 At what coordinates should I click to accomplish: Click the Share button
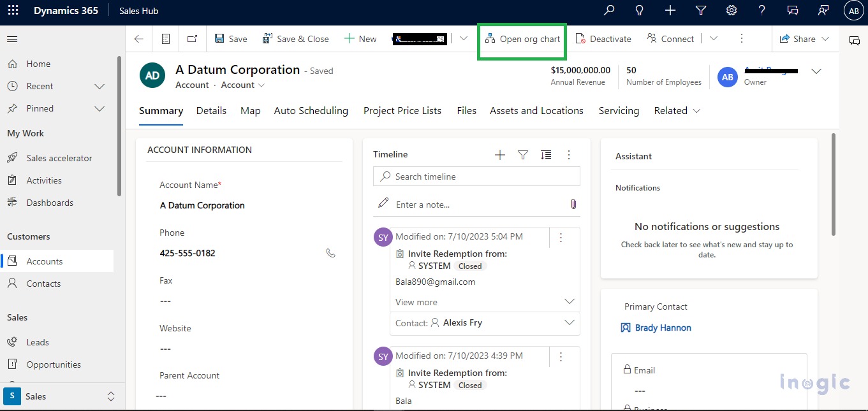(805, 39)
